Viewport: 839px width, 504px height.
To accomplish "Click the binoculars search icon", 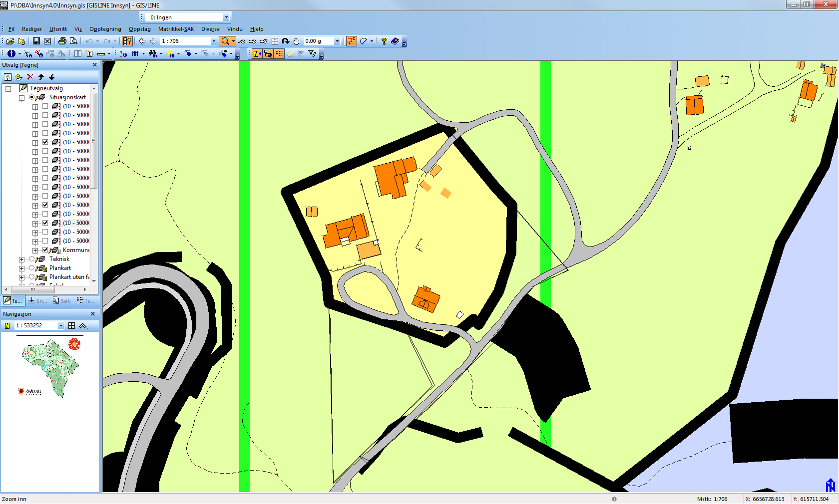I will click(153, 54).
